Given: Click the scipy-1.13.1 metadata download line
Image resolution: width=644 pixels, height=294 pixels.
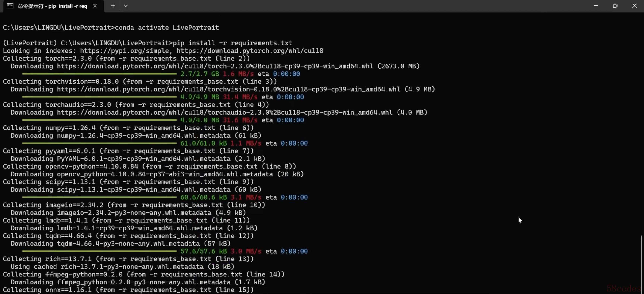Looking at the screenshot, I should [136, 190].
